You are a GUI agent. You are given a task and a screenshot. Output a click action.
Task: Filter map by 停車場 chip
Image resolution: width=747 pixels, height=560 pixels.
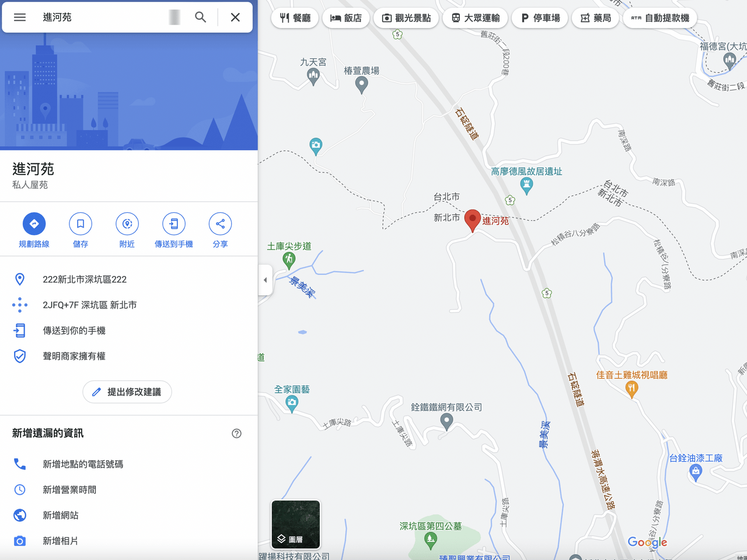(540, 18)
